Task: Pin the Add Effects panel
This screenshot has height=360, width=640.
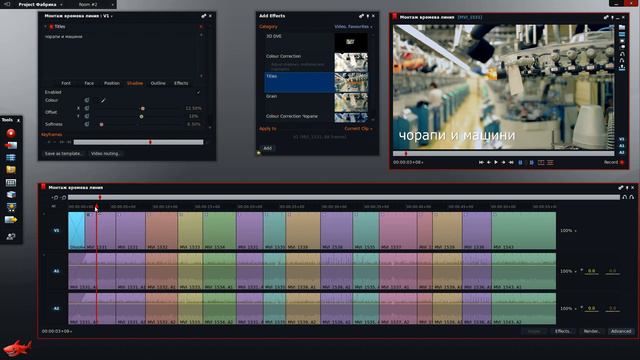Action: click(x=367, y=16)
